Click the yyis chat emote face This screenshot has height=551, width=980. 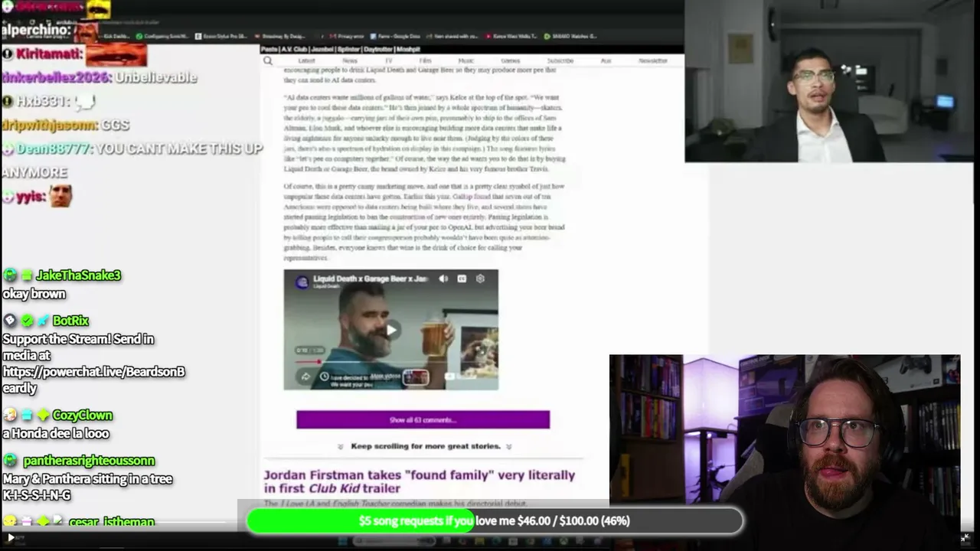click(x=60, y=196)
